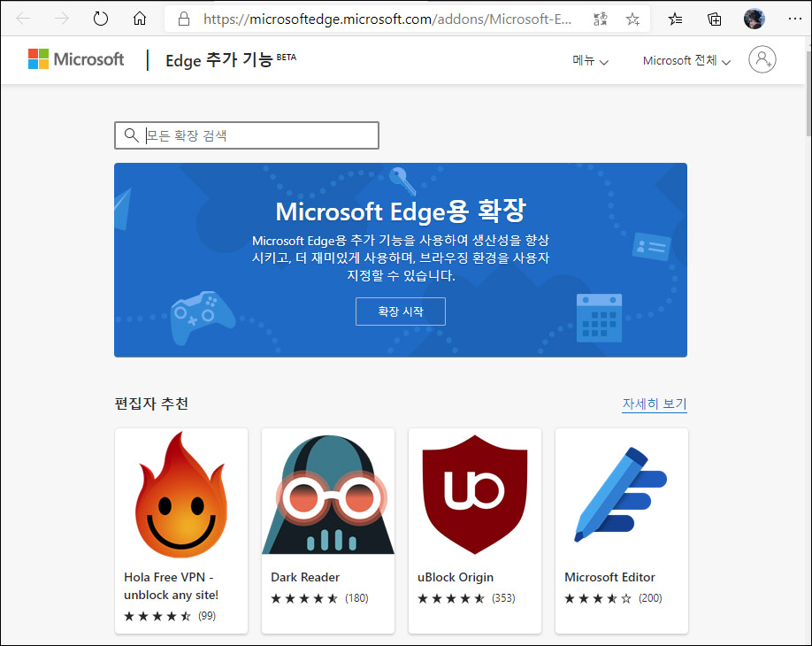Open Hola Free VPN flame thumbnail
This screenshot has width=812, height=646.
[x=181, y=496]
